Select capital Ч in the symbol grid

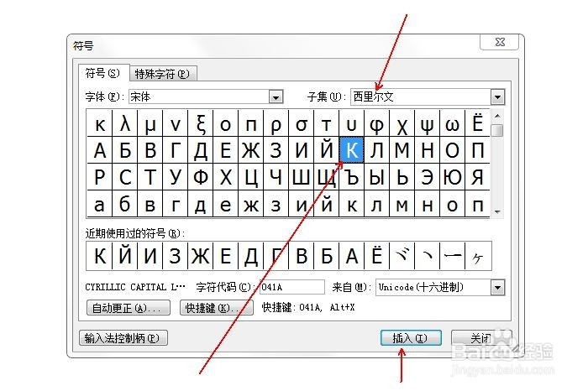tap(276, 177)
